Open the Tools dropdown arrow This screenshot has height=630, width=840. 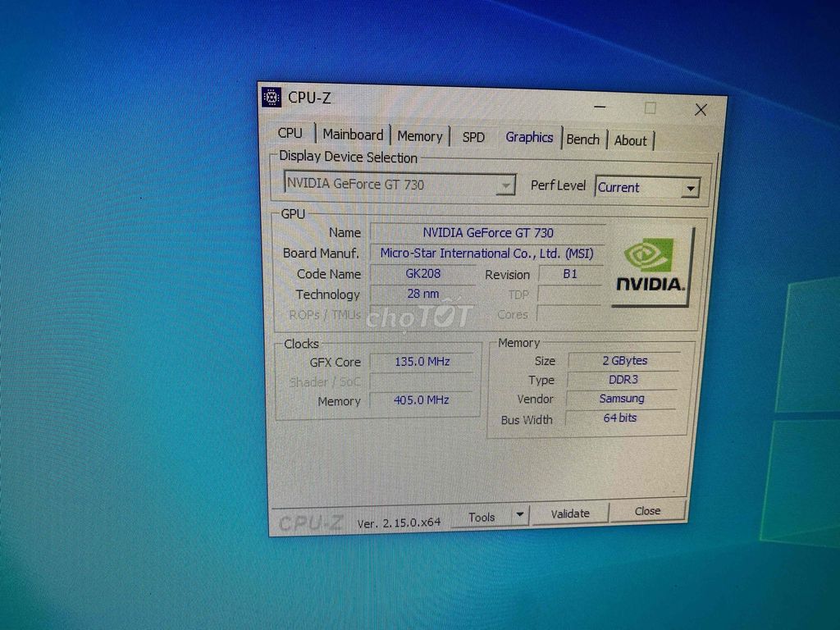pos(520,515)
